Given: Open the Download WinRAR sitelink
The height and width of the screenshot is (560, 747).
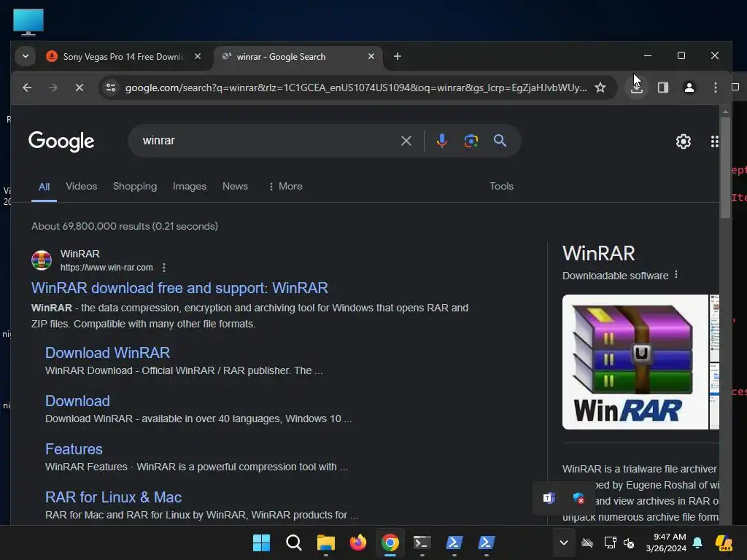Looking at the screenshot, I should tap(108, 353).
